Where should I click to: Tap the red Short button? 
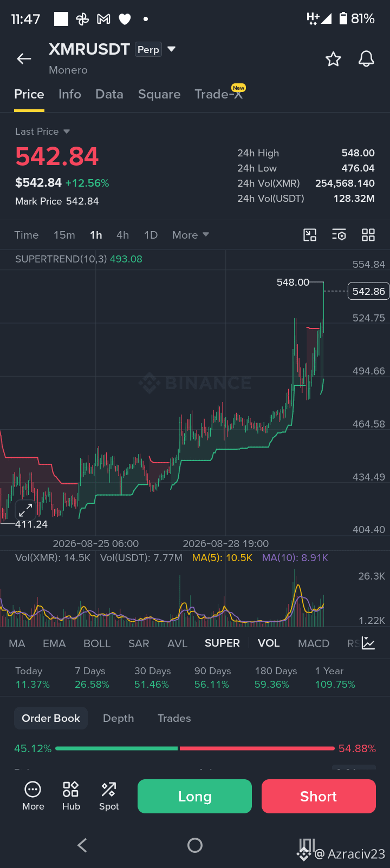pos(318,796)
